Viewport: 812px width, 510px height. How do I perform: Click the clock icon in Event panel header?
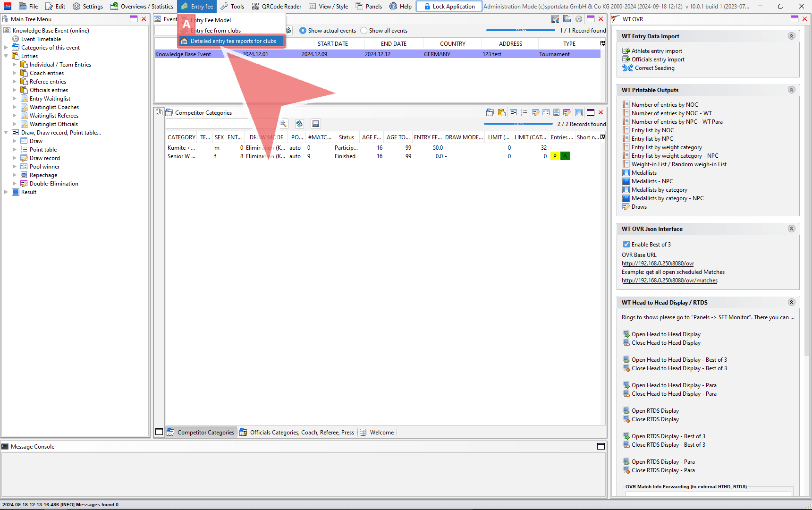pyautogui.click(x=578, y=19)
